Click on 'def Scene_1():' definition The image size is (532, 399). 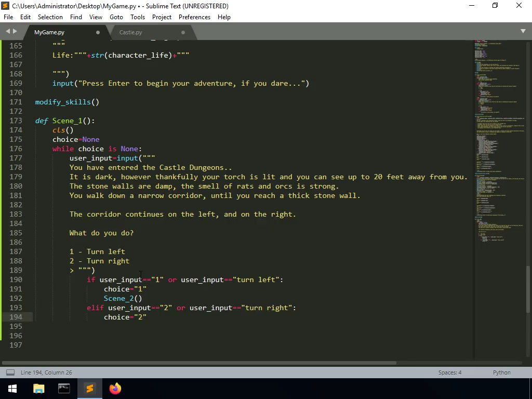pos(65,121)
